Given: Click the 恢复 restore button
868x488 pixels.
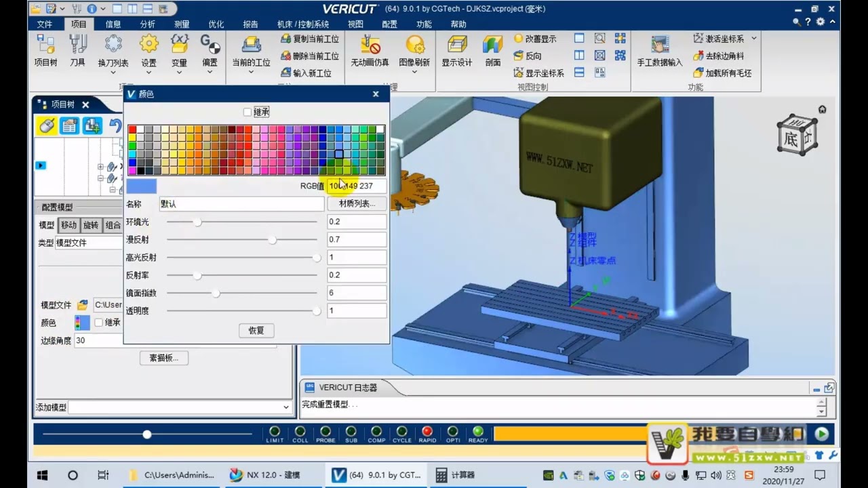Looking at the screenshot, I should pyautogui.click(x=256, y=330).
